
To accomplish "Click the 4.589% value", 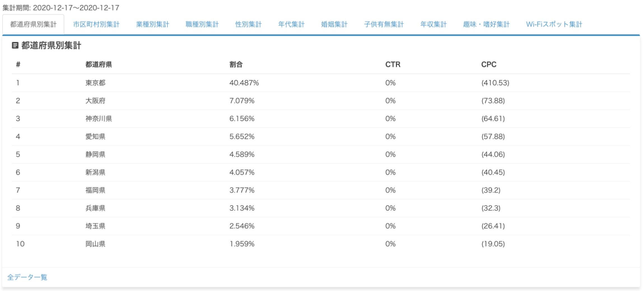I will coord(242,154).
